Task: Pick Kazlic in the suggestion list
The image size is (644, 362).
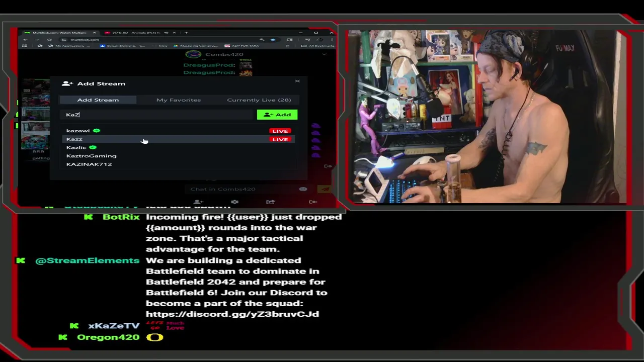Action: pos(179,147)
